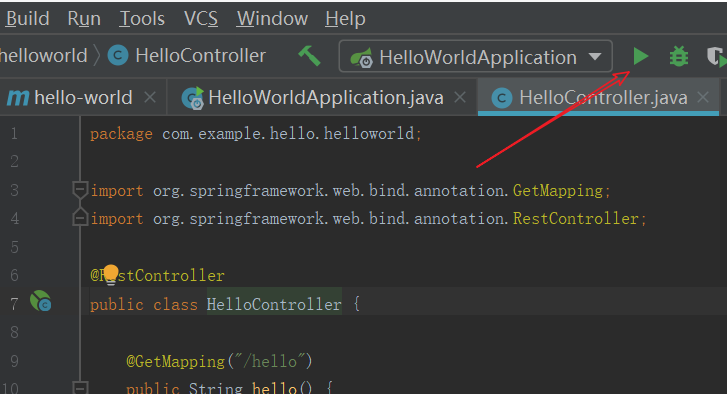Open the Run menu
The image size is (727, 394).
84,19
